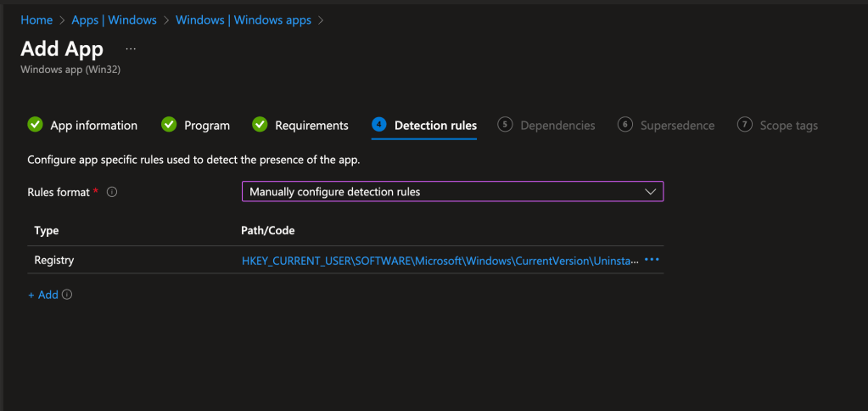Click the info icon beside the Add link
Screen dimensions: 868x411
pos(67,295)
